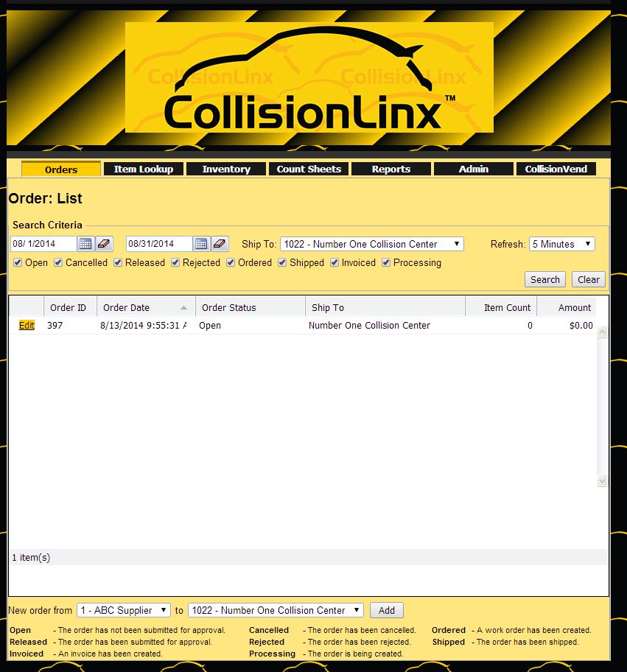This screenshot has height=672, width=627.
Task: Toggle the Ordered status checkbox
Action: pos(231,263)
